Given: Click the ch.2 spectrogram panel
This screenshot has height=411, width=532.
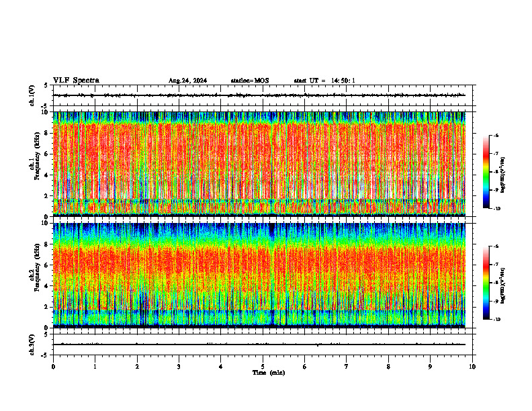Looking at the screenshot, I should pos(259,275).
